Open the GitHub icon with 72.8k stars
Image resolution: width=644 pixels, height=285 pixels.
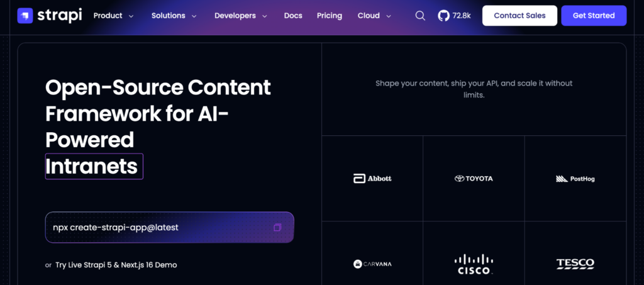[443, 16]
